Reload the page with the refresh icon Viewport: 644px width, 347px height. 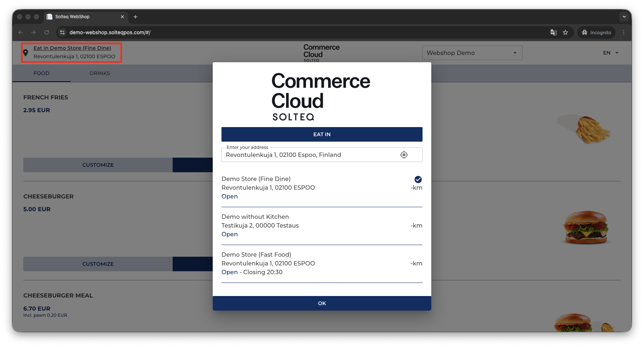pos(47,32)
